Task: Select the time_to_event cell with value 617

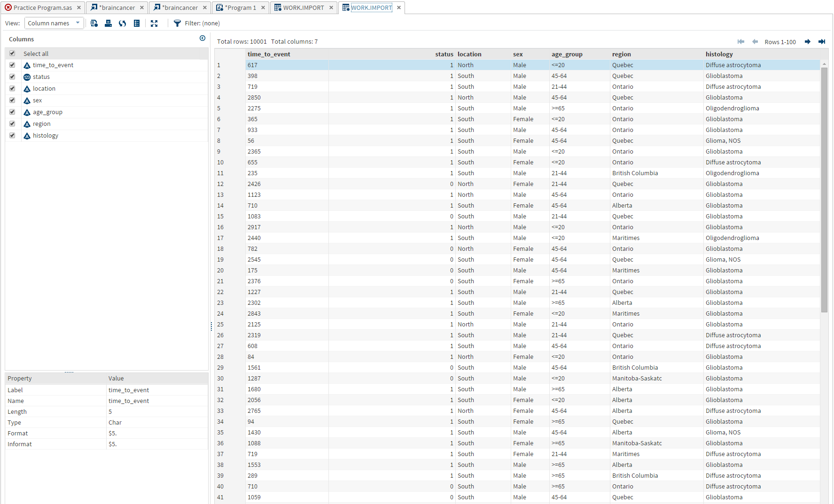Action: point(287,65)
